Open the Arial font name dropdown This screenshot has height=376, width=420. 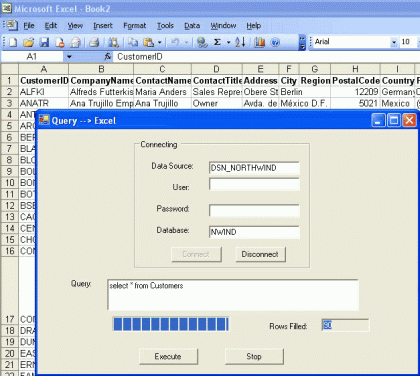click(x=394, y=42)
